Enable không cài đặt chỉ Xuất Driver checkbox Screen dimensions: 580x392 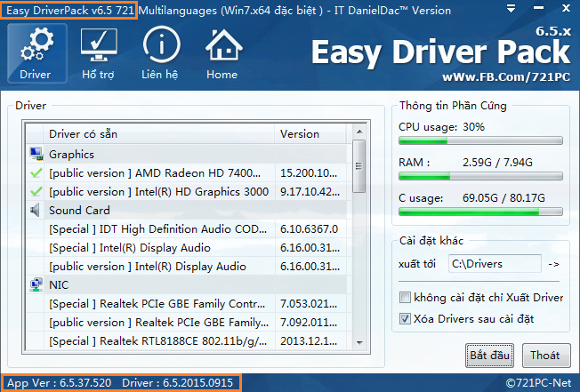coord(405,298)
